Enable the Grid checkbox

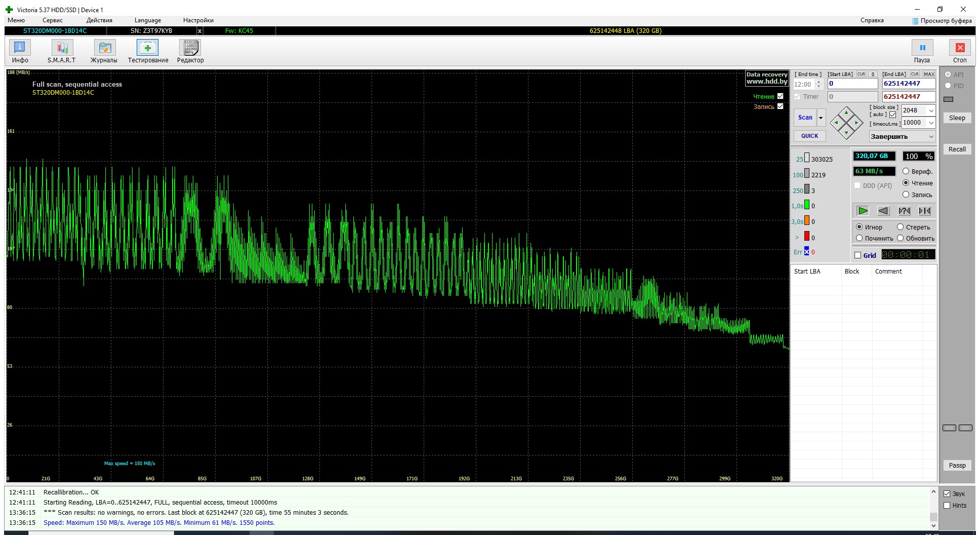(858, 255)
